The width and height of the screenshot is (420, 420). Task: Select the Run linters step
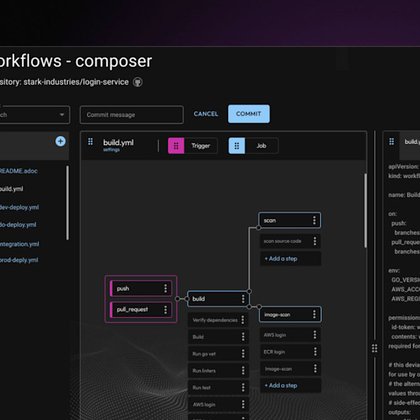tap(218, 370)
